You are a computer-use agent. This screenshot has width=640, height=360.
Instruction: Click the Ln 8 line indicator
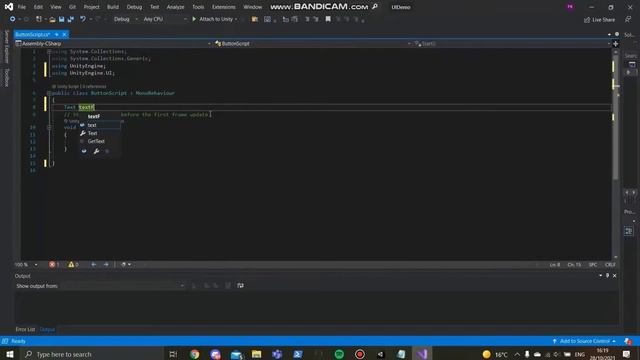[x=555, y=265]
